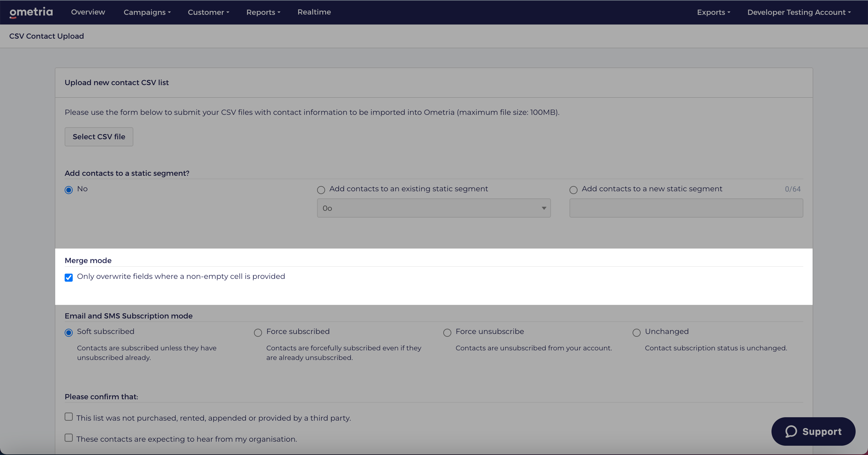Click the 'Please confirm that:' label

(x=101, y=397)
